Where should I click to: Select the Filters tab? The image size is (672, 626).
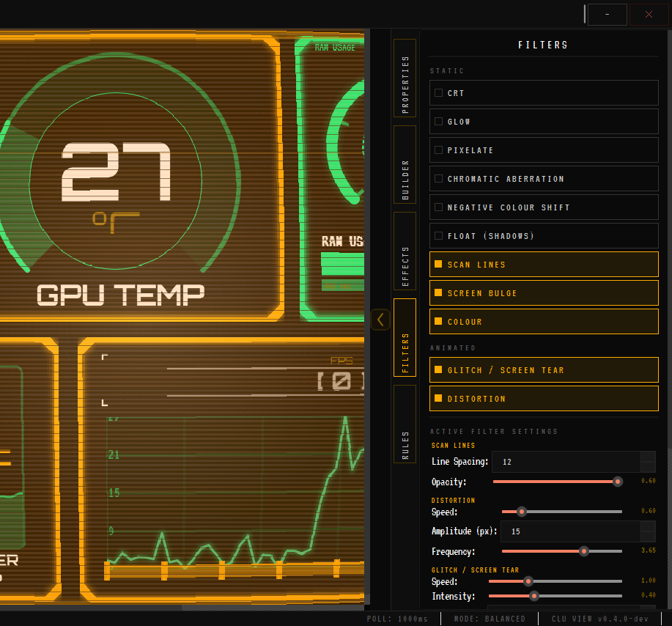coord(405,338)
